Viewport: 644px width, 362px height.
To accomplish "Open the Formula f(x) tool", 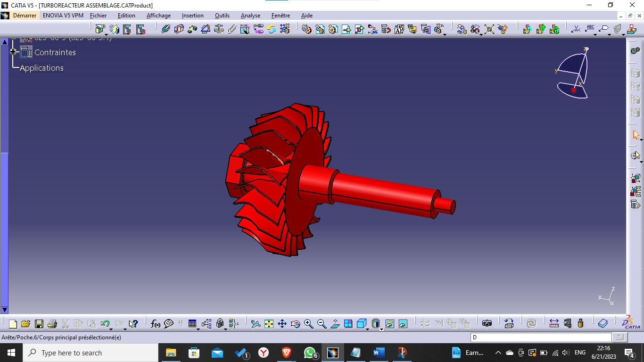I will (x=156, y=324).
